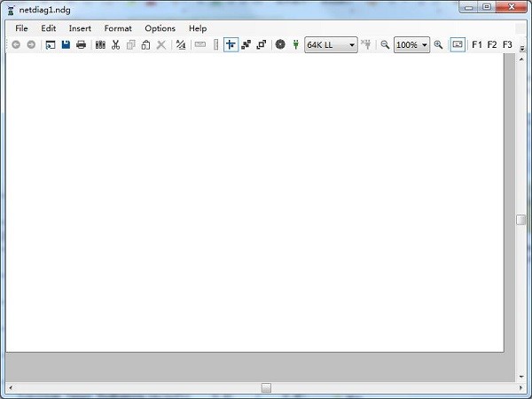Image resolution: width=532 pixels, height=399 pixels.
Task: Click the green plug connection icon
Action: pyautogui.click(x=296, y=44)
